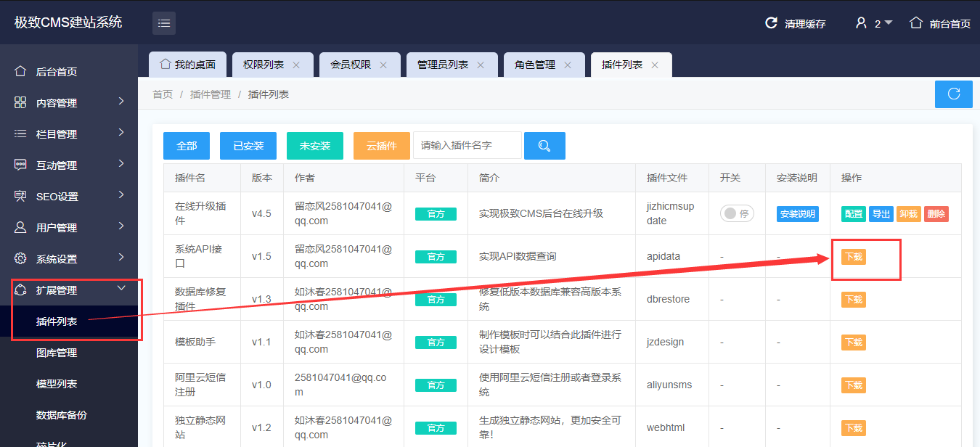Switch to the 管理员列表 tab
Viewport: 980px width, 447px height.
point(443,65)
